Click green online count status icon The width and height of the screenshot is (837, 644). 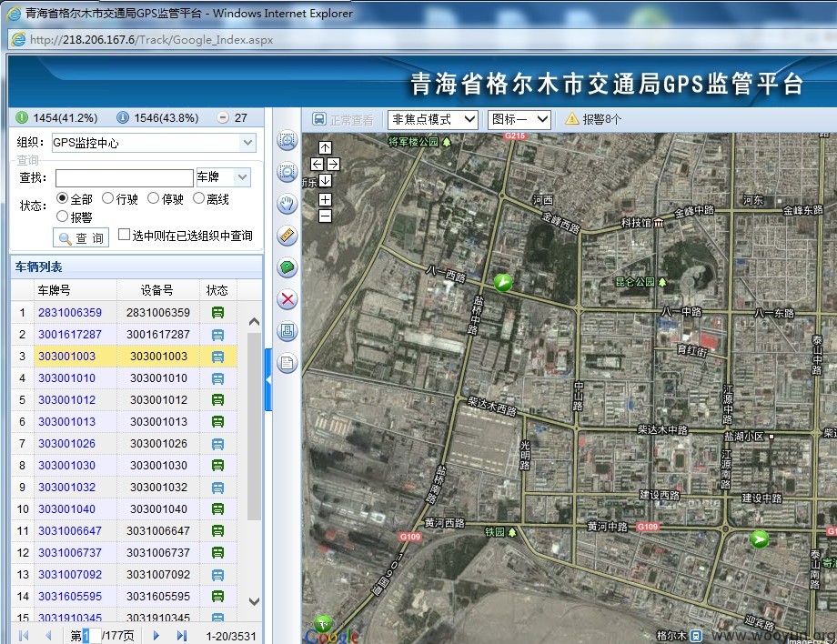pos(22,117)
